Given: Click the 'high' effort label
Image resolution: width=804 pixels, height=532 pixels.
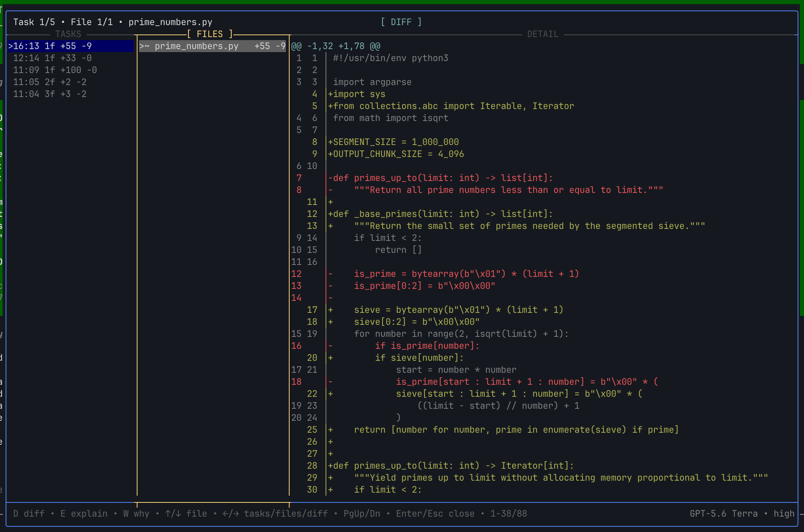Looking at the screenshot, I should tap(784, 514).
